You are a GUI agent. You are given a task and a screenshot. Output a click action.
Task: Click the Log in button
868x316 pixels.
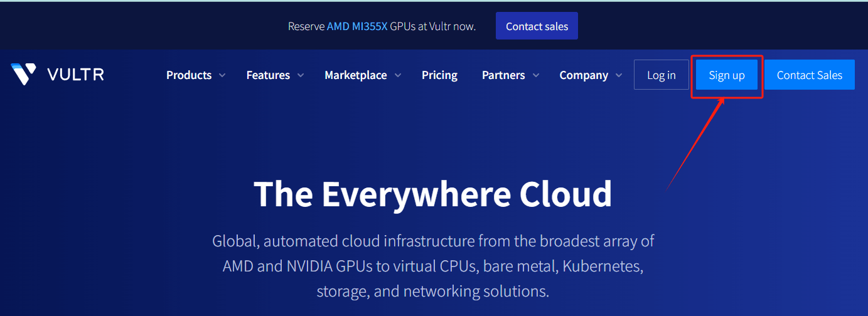click(662, 75)
